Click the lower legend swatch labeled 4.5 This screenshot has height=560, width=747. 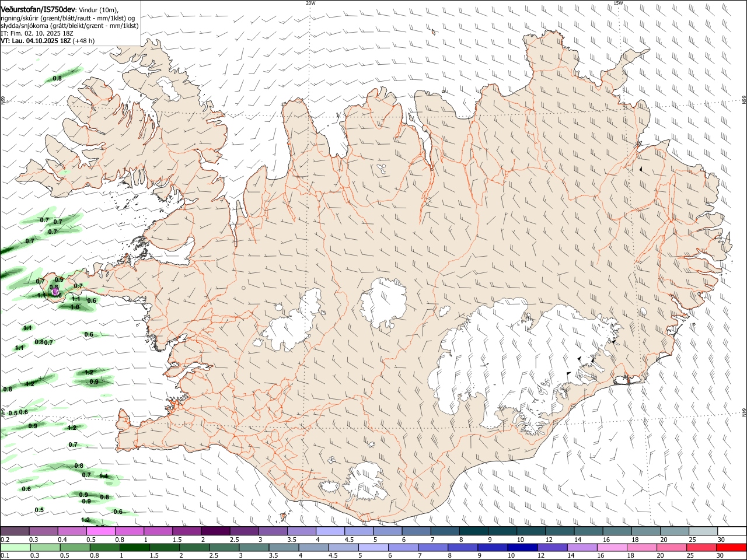click(x=344, y=548)
